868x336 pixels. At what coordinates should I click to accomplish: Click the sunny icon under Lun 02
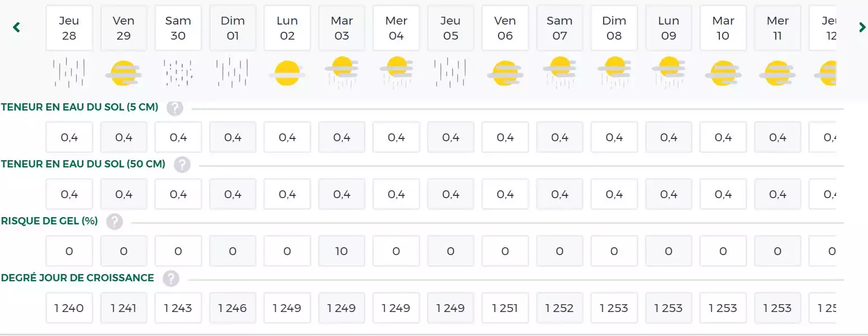(x=287, y=73)
